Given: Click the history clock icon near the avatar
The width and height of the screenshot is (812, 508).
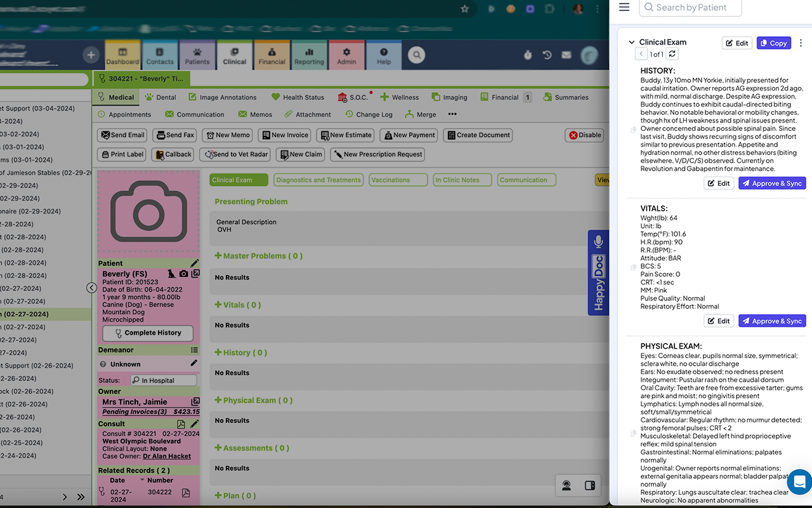Looking at the screenshot, I should (x=547, y=55).
